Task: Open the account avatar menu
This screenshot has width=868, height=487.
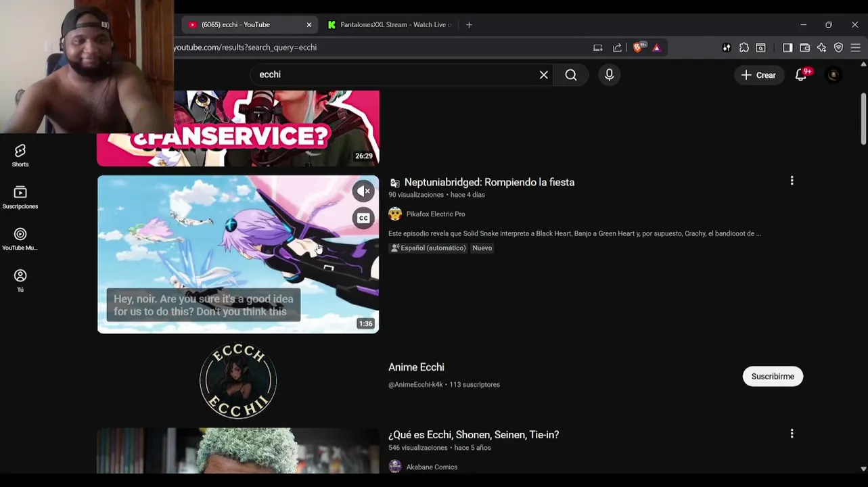Action: click(833, 75)
